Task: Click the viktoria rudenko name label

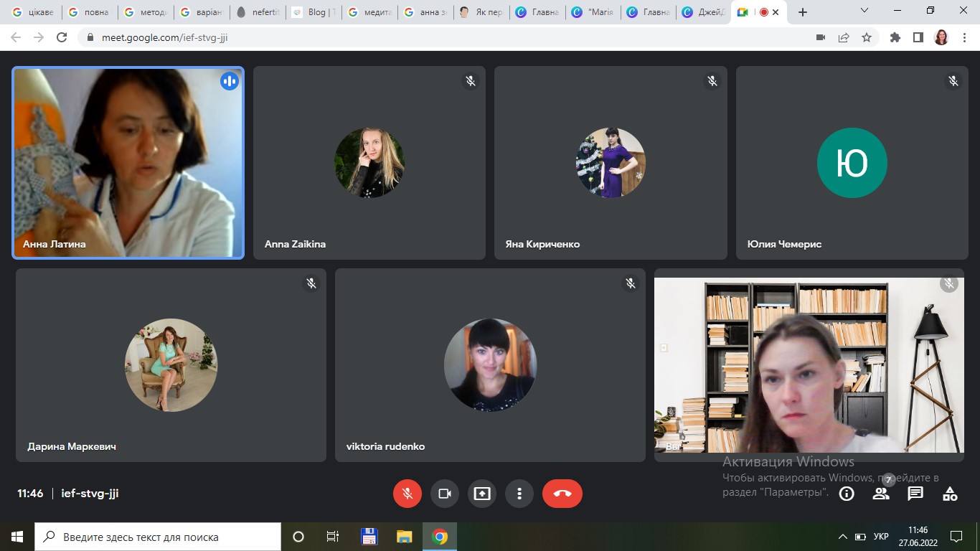Action: [x=385, y=446]
